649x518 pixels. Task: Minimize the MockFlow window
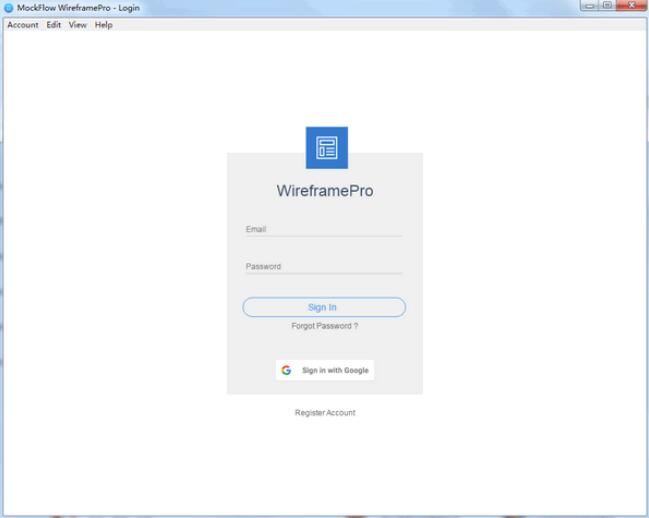click(x=590, y=6)
